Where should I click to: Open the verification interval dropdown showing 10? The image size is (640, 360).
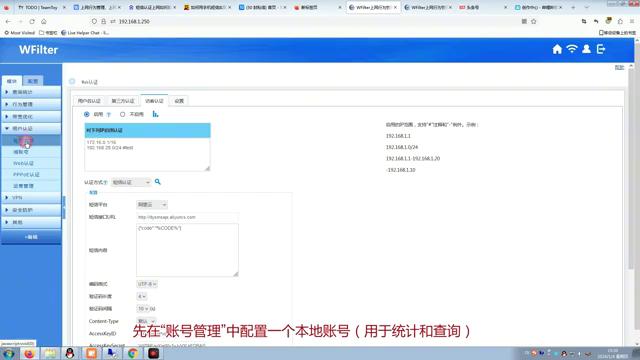pos(143,309)
